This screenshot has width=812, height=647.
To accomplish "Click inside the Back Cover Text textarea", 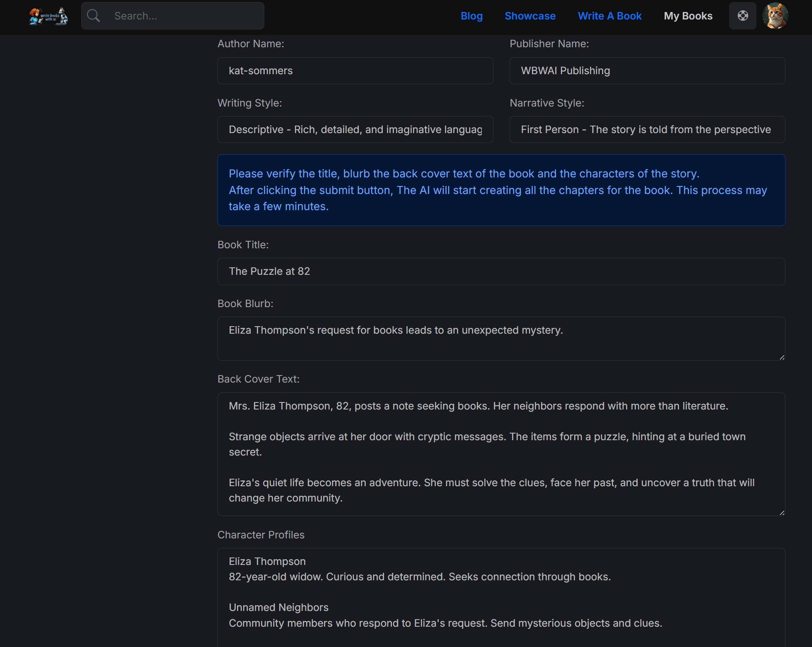I will point(501,454).
